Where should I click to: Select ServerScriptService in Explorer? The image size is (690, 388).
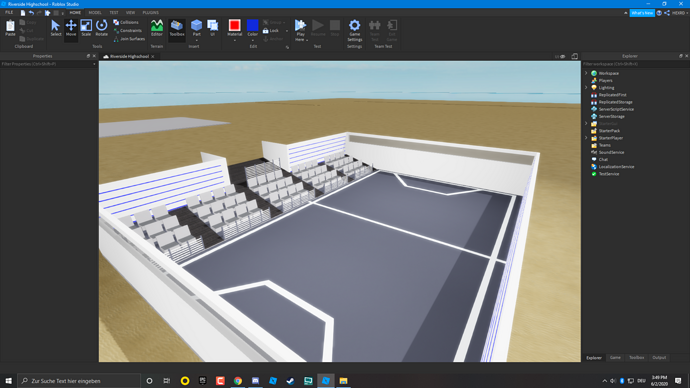click(x=616, y=109)
